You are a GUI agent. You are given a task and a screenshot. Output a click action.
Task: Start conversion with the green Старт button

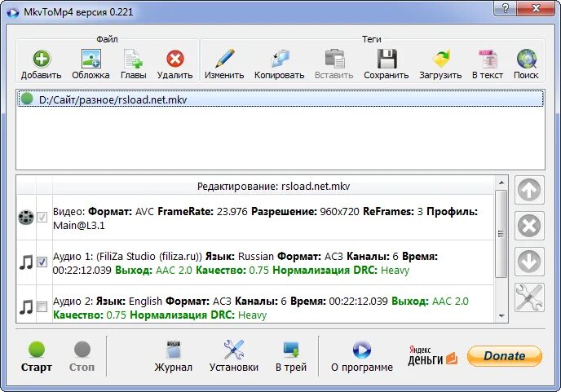tap(37, 356)
